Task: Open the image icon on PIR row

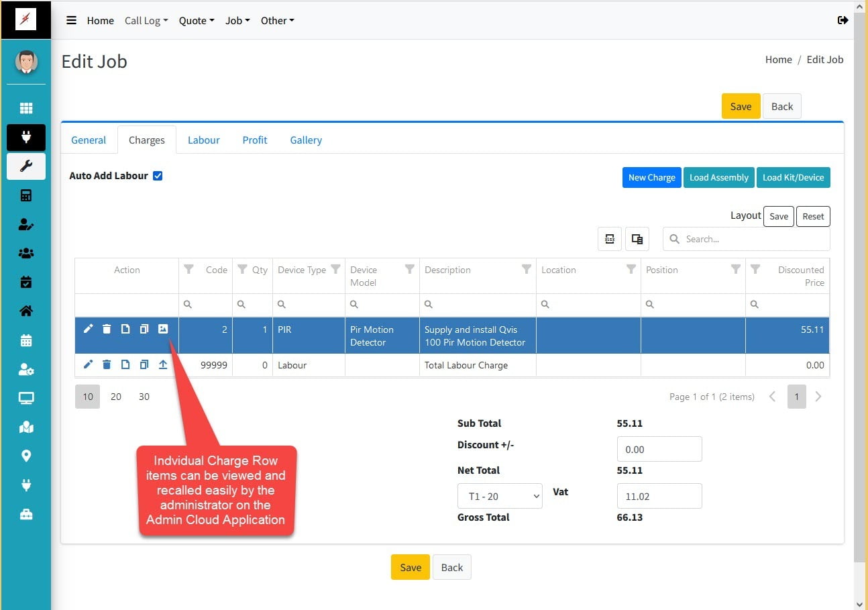Action: (163, 329)
